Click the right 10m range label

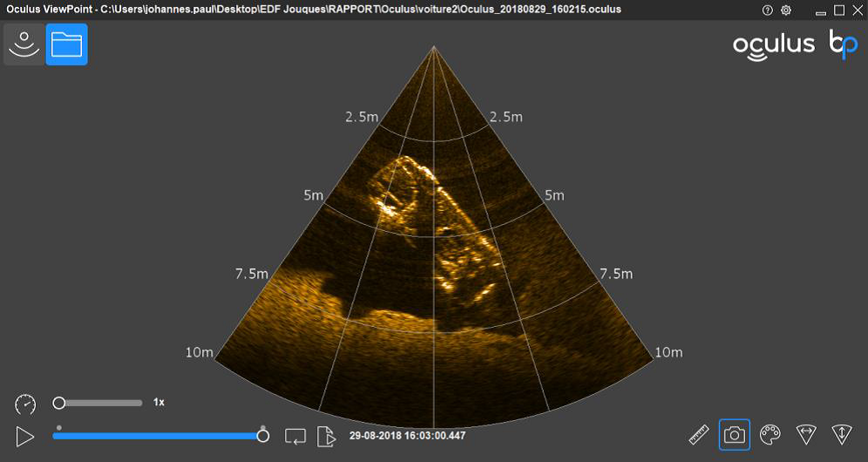click(x=668, y=352)
